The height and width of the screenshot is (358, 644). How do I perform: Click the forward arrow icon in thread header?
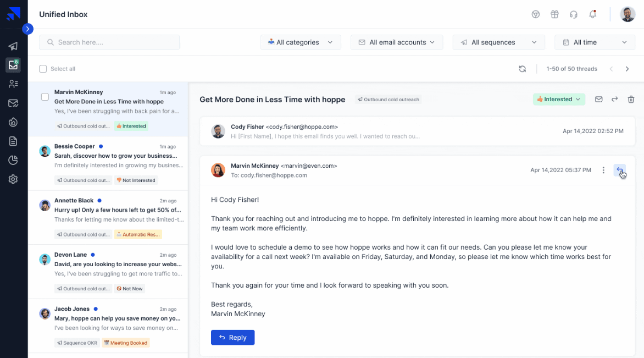coord(615,100)
